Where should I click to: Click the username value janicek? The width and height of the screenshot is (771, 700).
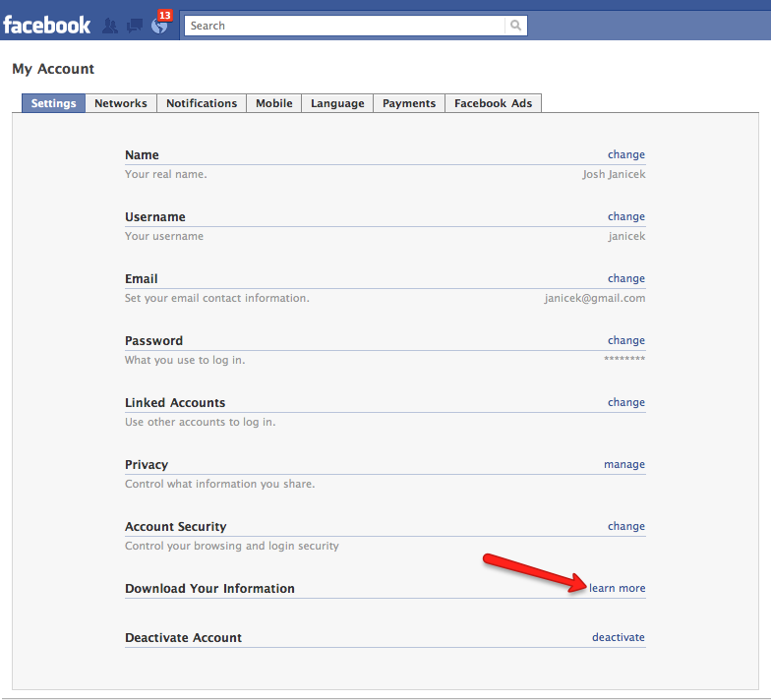tap(626, 236)
